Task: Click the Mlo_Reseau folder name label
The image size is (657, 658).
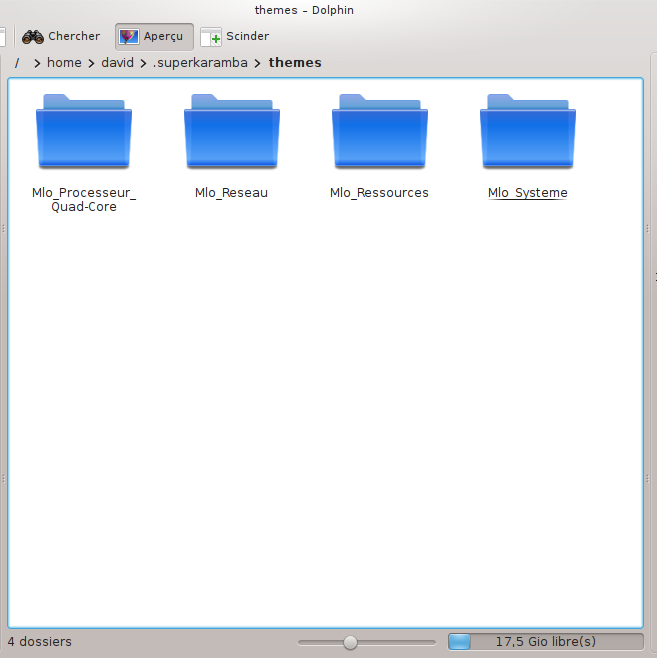Action: tap(232, 193)
